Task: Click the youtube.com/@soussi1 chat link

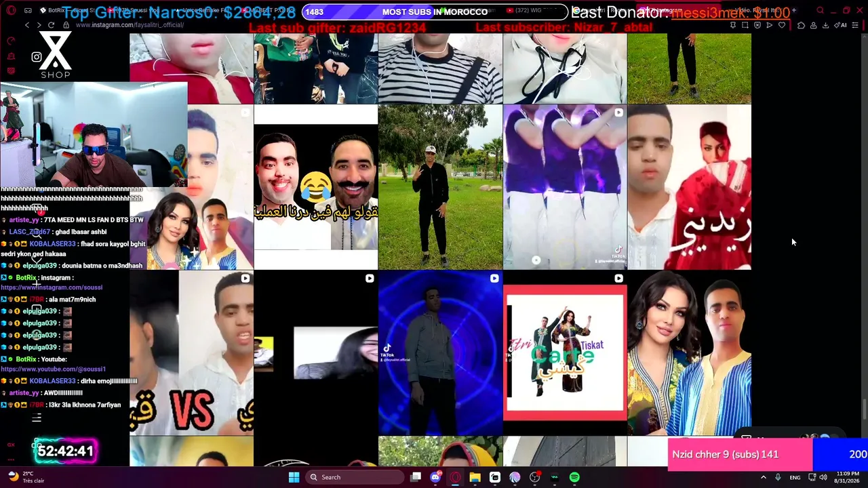Action: click(x=53, y=369)
